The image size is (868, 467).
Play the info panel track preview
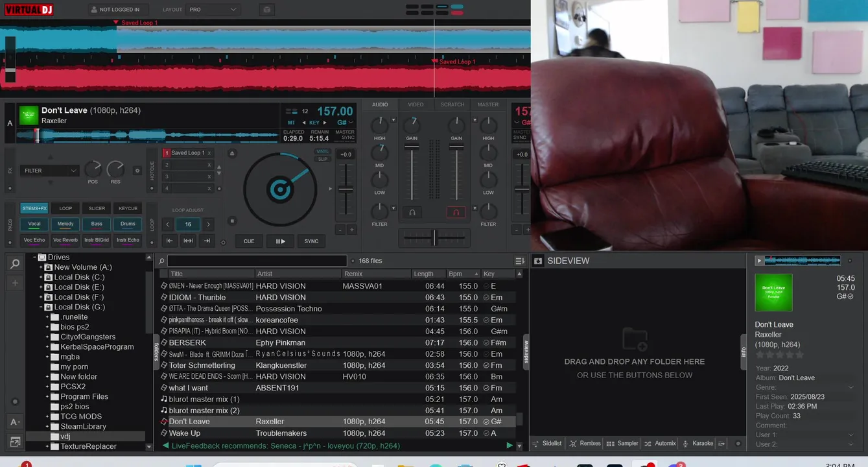(759, 261)
